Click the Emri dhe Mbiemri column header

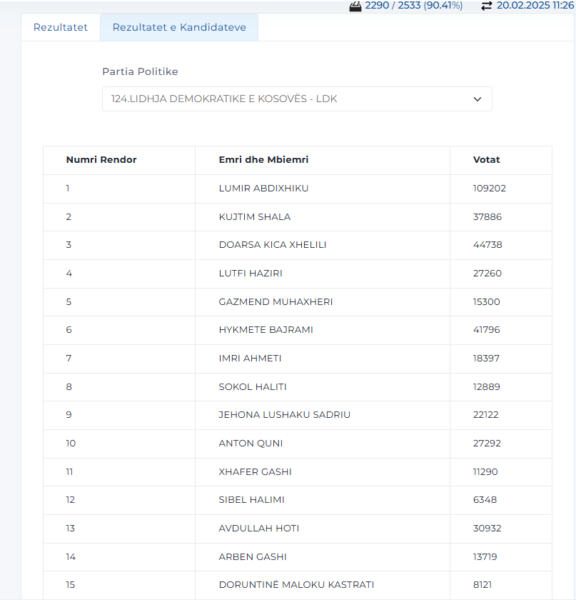[x=263, y=160]
